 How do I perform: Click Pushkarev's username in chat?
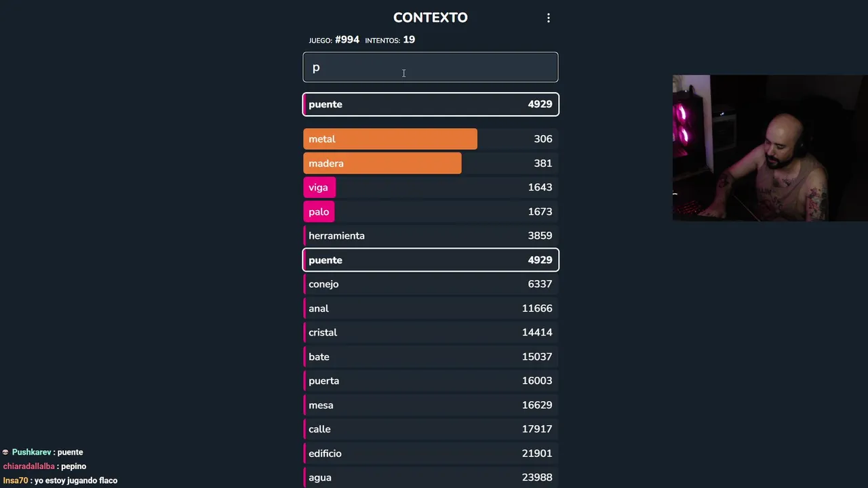click(31, 452)
